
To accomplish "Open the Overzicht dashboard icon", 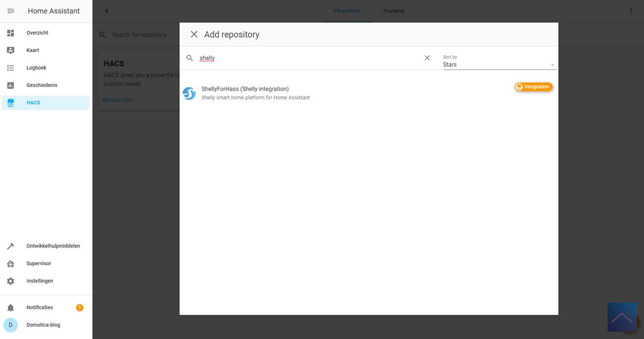I will [10, 33].
